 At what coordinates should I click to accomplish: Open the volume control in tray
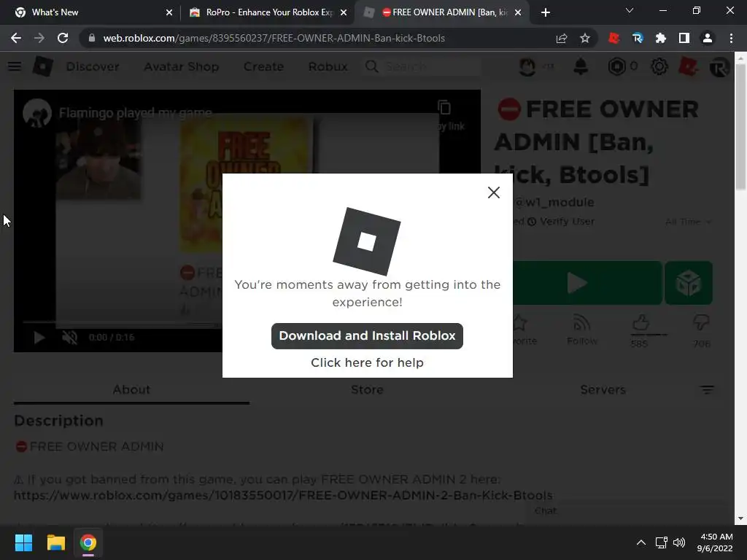pos(679,542)
